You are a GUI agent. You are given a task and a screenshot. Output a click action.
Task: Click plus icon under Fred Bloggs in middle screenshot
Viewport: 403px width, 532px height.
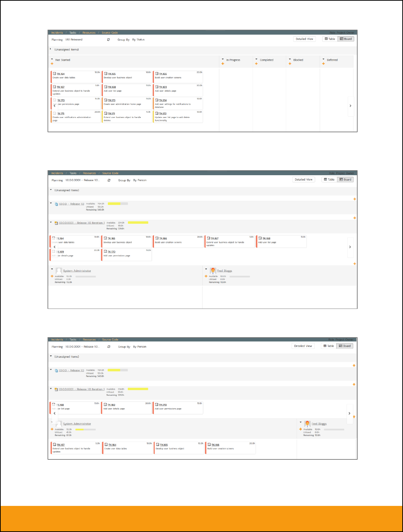[x=206, y=276]
